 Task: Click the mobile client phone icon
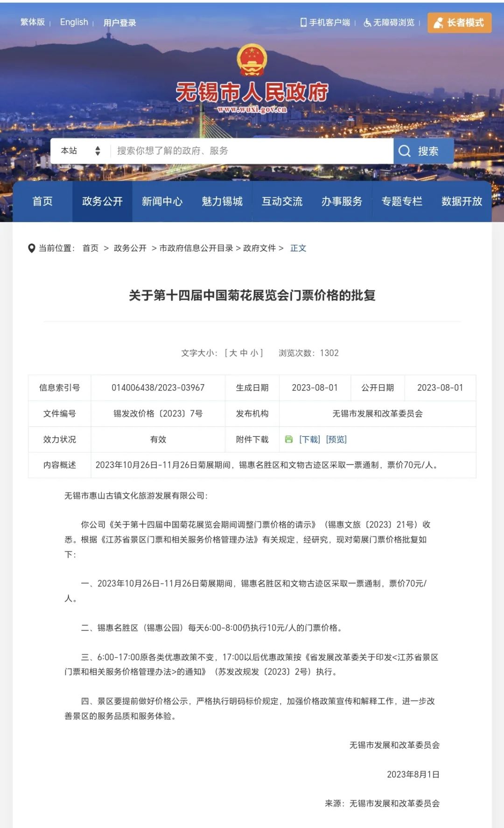303,22
